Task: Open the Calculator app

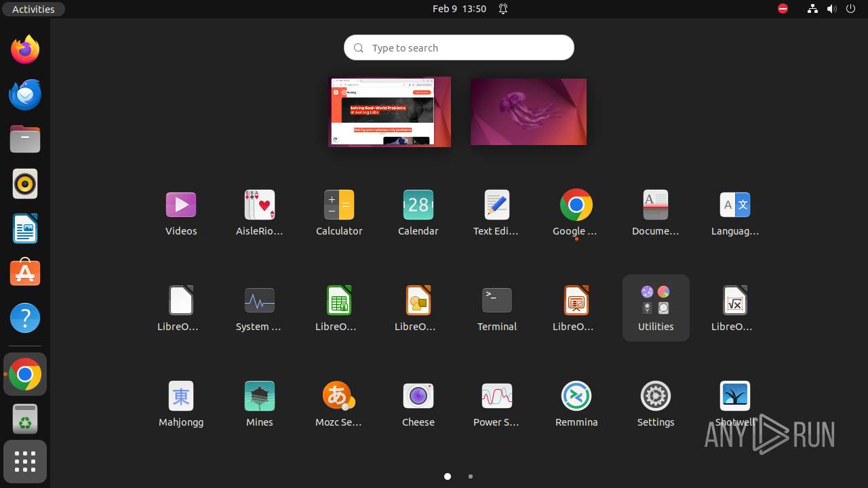Action: point(339,213)
